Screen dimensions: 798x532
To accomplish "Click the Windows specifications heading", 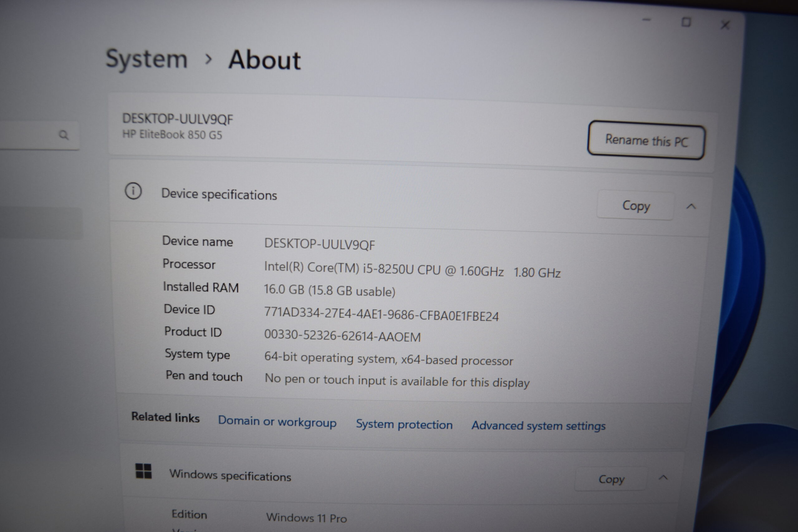I will (x=230, y=475).
